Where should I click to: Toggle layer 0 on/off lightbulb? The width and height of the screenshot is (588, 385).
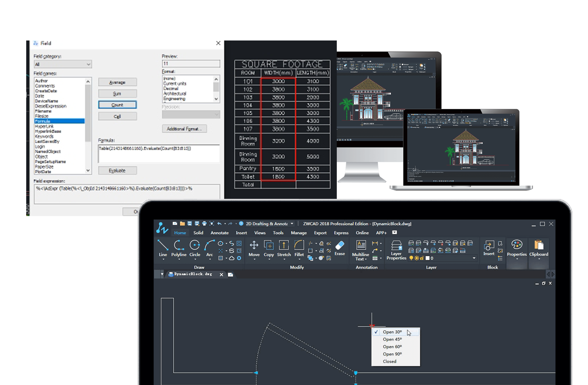411,258
